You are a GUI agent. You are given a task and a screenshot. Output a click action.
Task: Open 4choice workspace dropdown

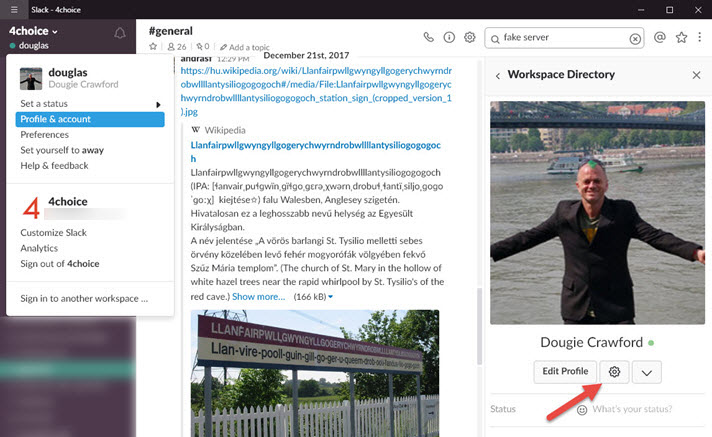click(x=33, y=31)
